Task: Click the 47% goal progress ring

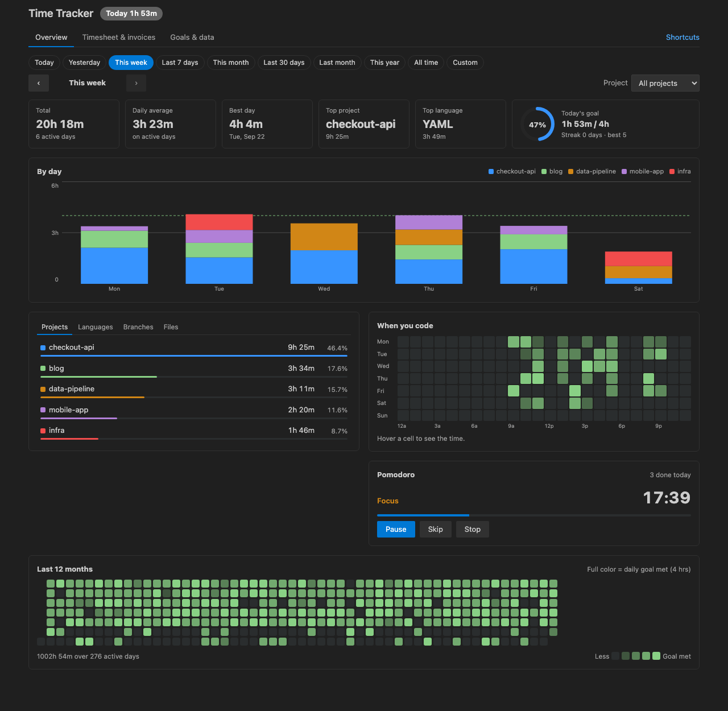Action: 537,124
